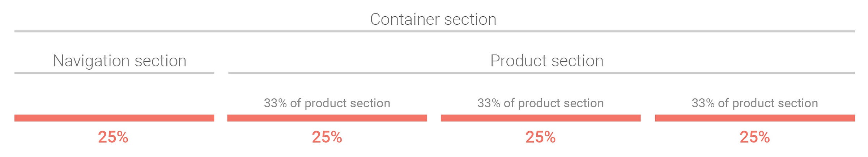
Task: Select the gray line under Navigation section
Action: 114,73
